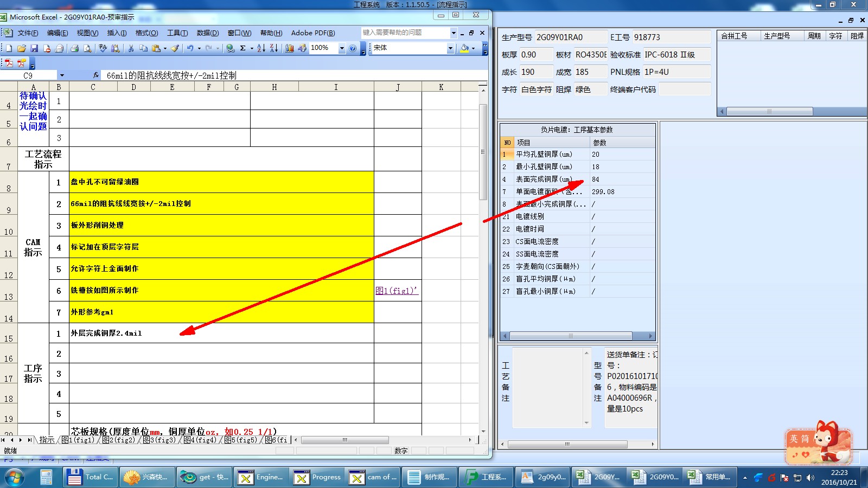Click the Open file folder icon

click(22, 48)
